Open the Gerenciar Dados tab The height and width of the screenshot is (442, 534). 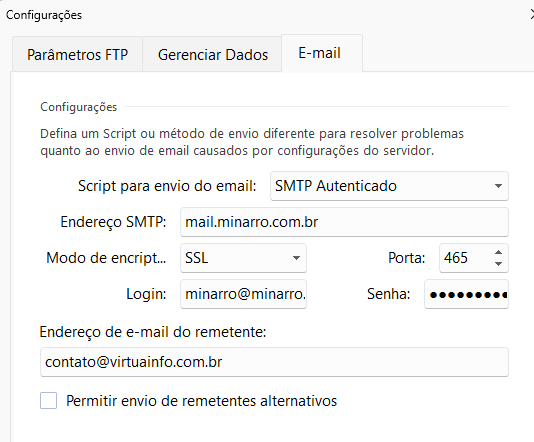(213, 54)
